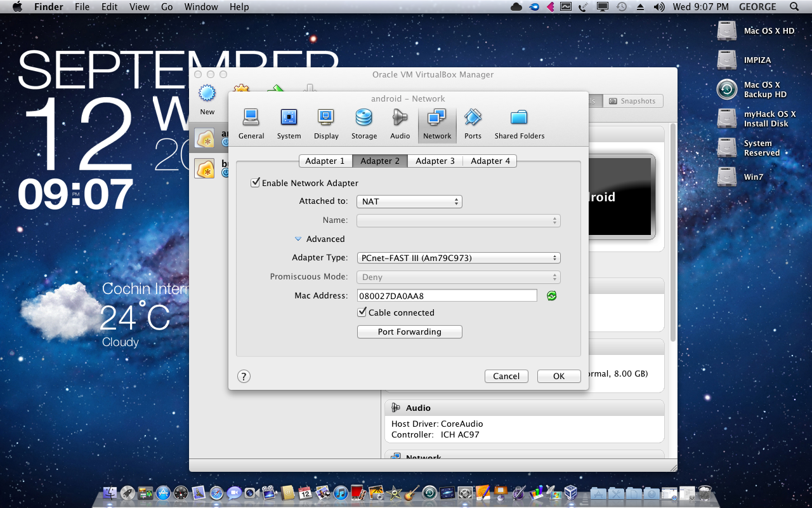812x508 pixels.
Task: Toggle the Cable connected checkbox
Action: [x=362, y=312]
